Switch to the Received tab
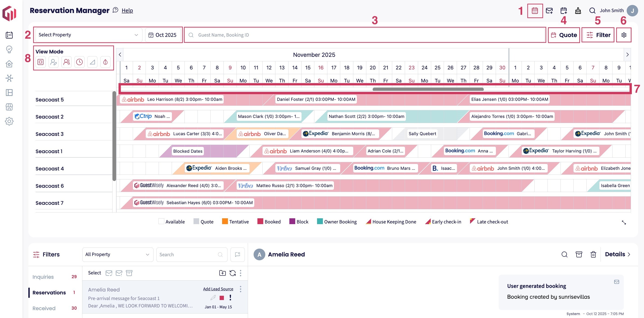 pyautogui.click(x=44, y=308)
